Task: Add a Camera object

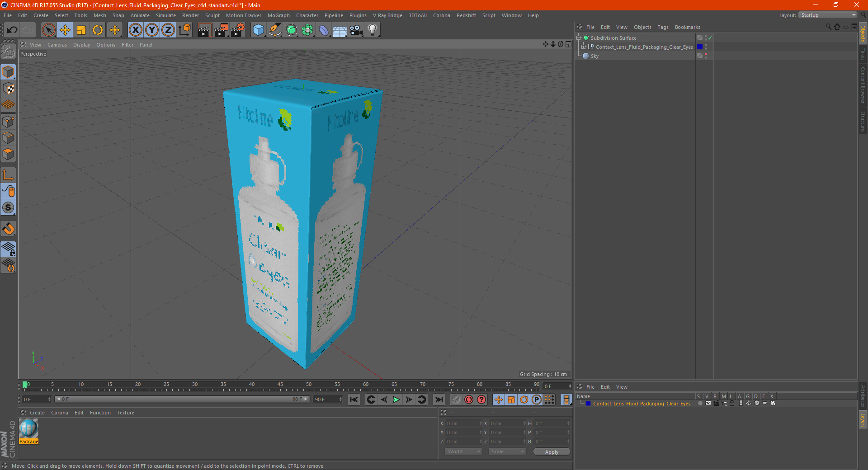Action: pos(356,30)
